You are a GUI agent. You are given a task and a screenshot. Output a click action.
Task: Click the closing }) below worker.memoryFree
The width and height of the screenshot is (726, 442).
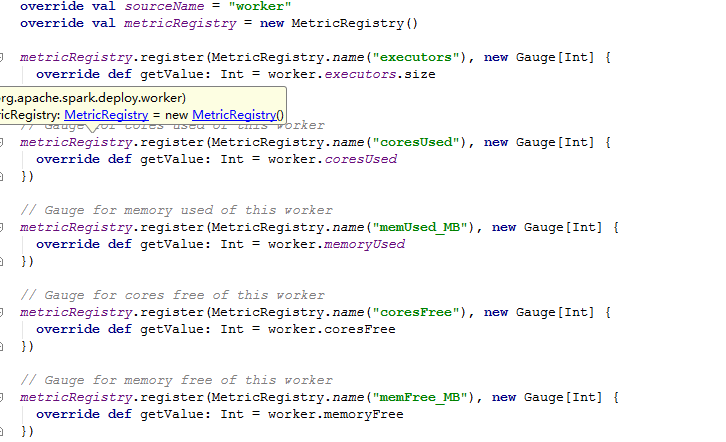(27, 431)
